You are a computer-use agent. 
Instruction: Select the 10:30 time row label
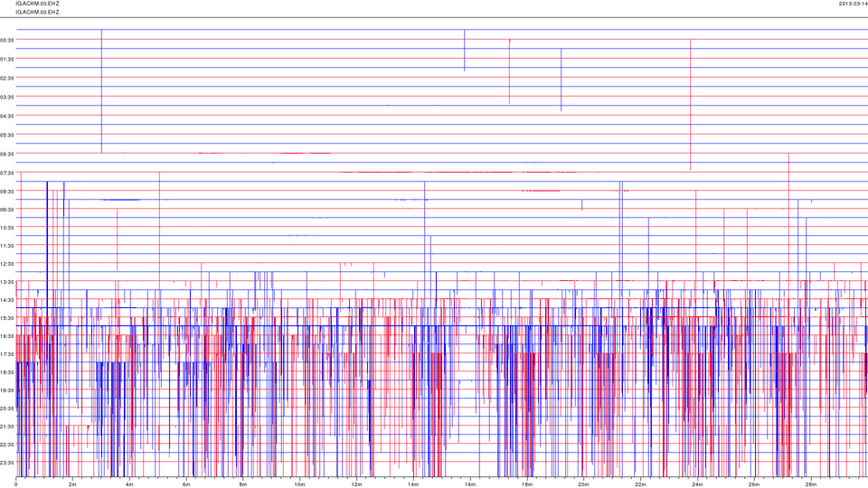pos(7,228)
